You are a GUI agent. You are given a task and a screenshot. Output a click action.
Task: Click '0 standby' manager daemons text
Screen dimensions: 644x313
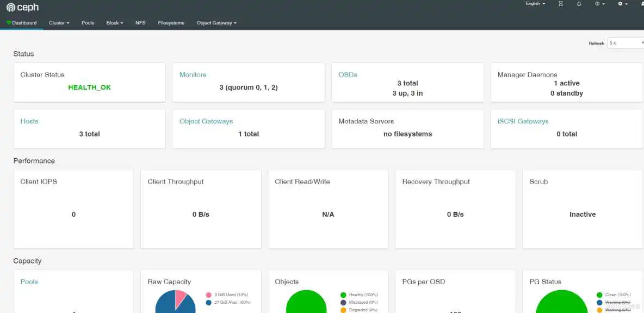coord(567,93)
